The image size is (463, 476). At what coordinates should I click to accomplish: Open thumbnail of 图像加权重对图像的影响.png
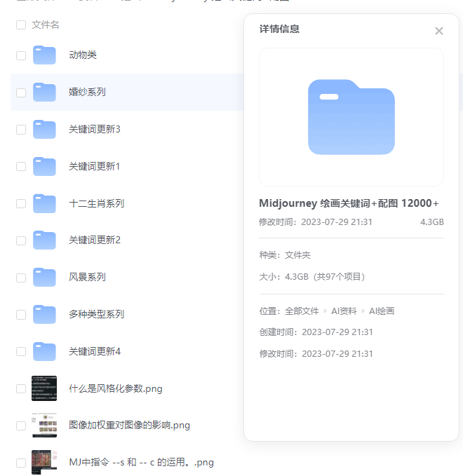coord(44,426)
